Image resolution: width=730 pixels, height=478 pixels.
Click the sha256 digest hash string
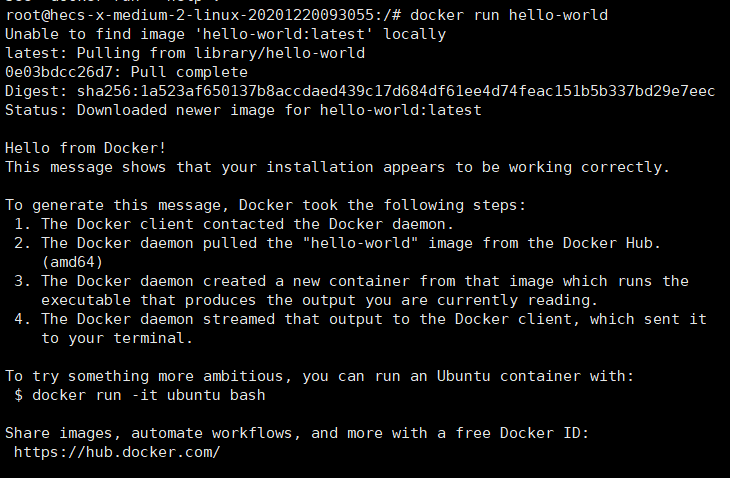pos(392,91)
